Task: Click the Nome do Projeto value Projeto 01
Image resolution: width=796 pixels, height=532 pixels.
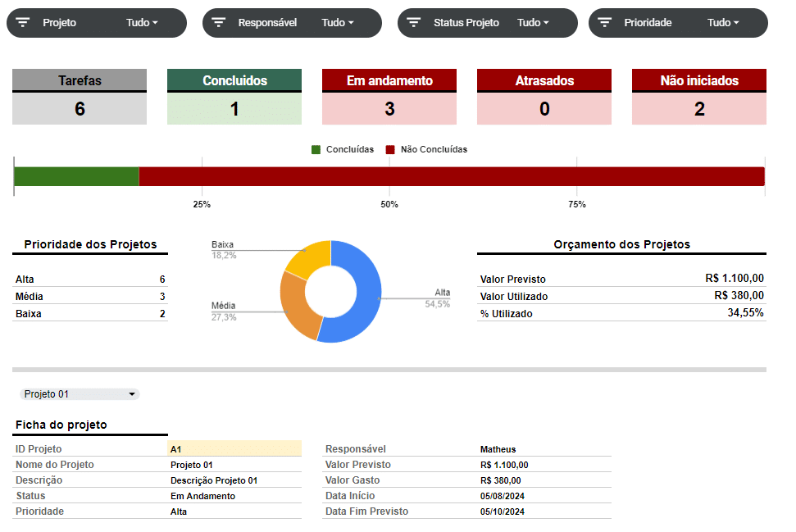Action: click(x=191, y=465)
